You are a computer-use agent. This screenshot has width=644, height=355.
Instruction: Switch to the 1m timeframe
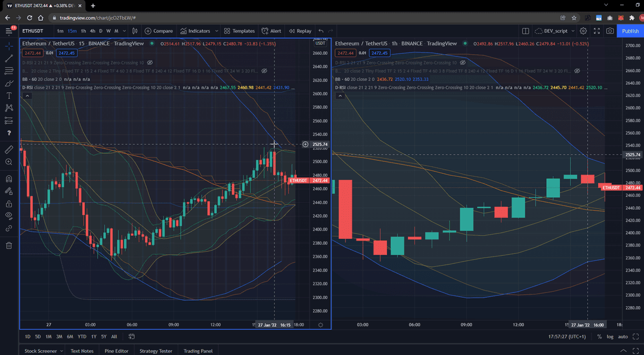[60, 31]
